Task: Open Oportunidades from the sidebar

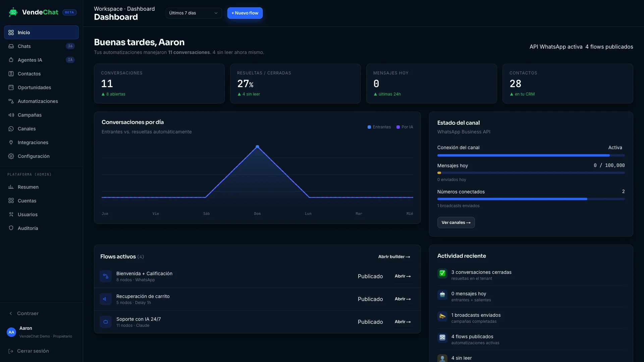Action: point(41,87)
